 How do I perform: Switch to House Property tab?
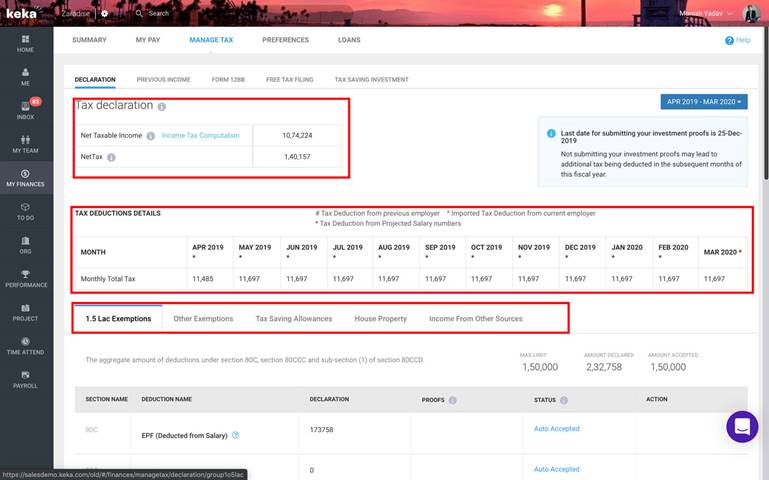[x=381, y=319]
